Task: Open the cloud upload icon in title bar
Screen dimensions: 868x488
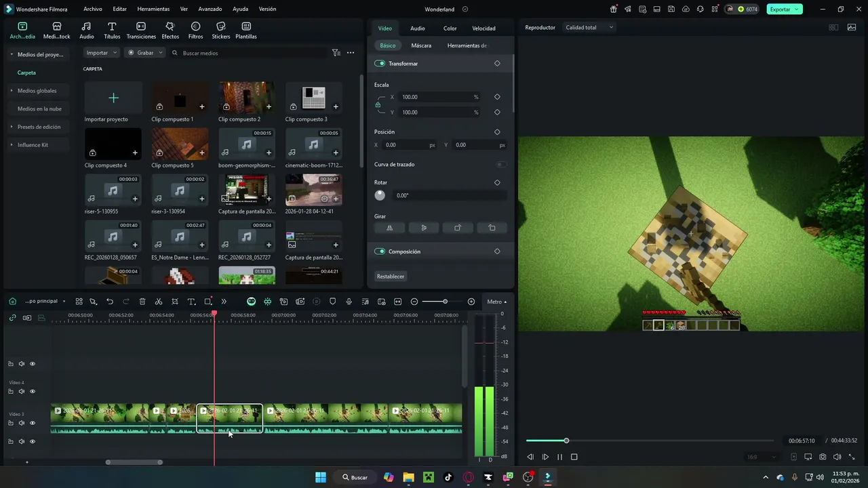Action: 686,9
